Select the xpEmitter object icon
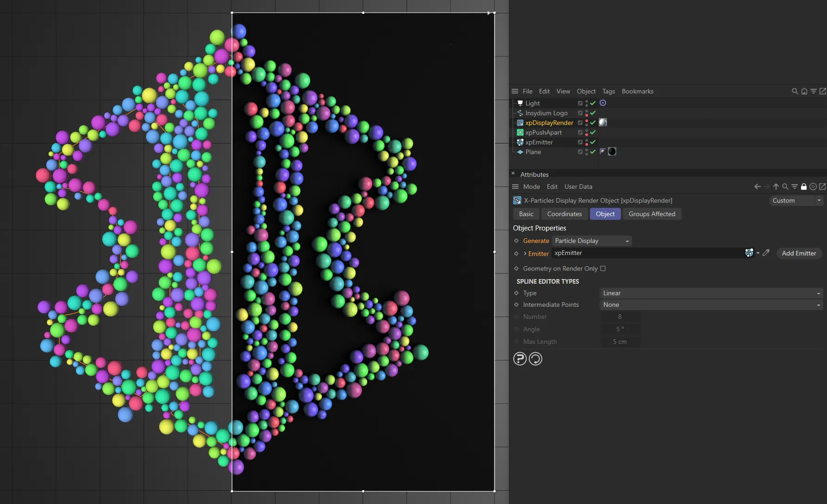 point(520,142)
